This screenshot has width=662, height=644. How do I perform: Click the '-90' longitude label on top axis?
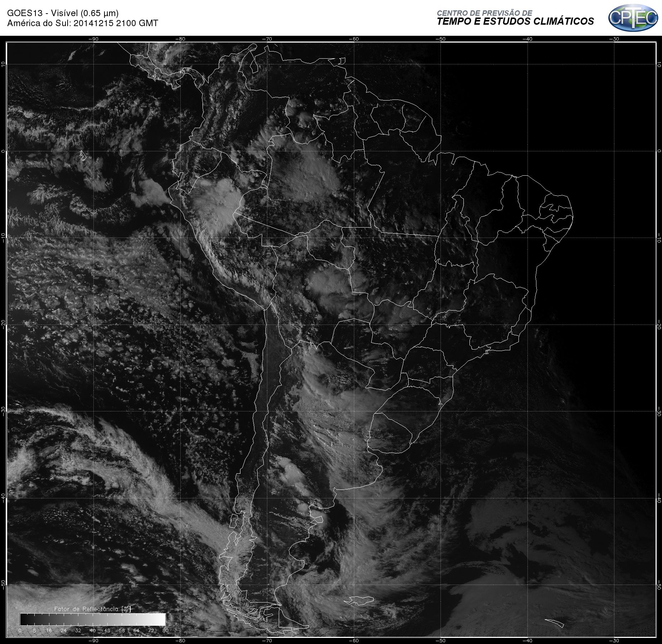click(93, 39)
